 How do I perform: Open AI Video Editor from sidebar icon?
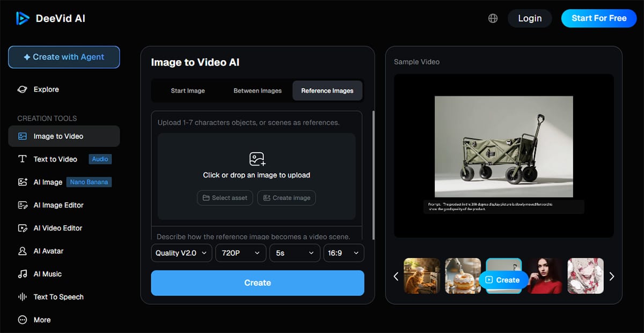tap(23, 228)
